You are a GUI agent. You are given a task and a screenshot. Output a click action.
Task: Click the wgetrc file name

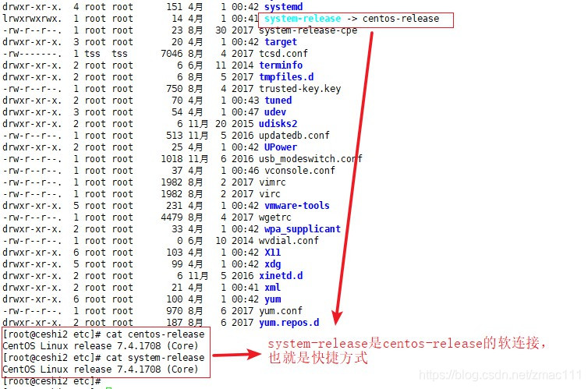click(x=275, y=217)
